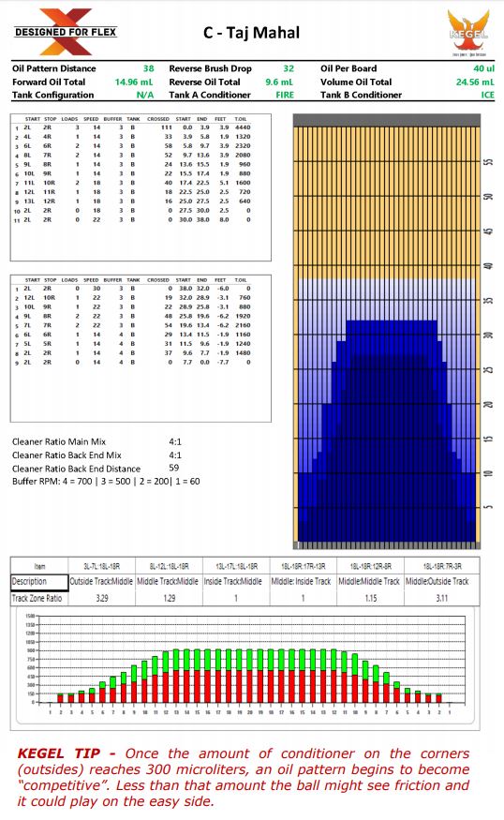Click the 1920 T.OIL cell in reverse table

(243, 317)
